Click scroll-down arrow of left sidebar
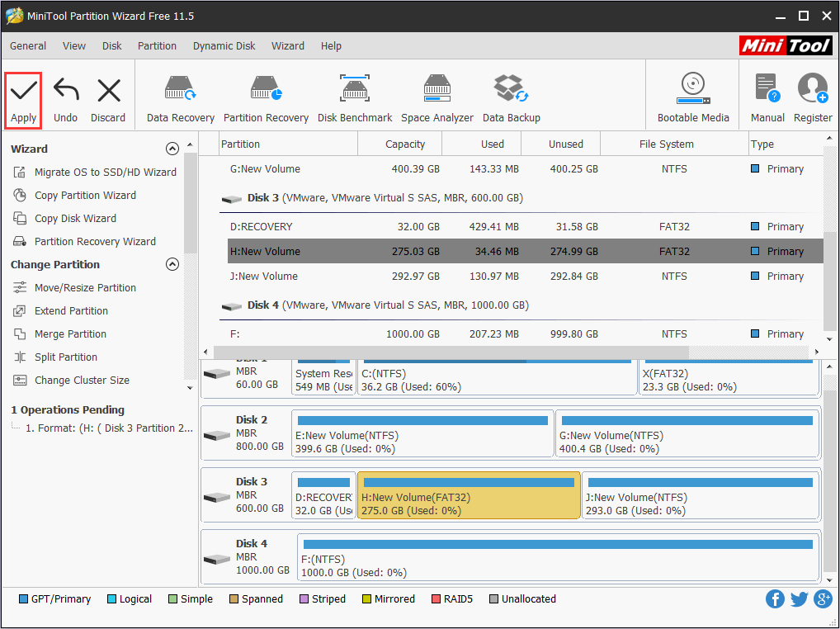The width and height of the screenshot is (840, 629). pos(190,387)
